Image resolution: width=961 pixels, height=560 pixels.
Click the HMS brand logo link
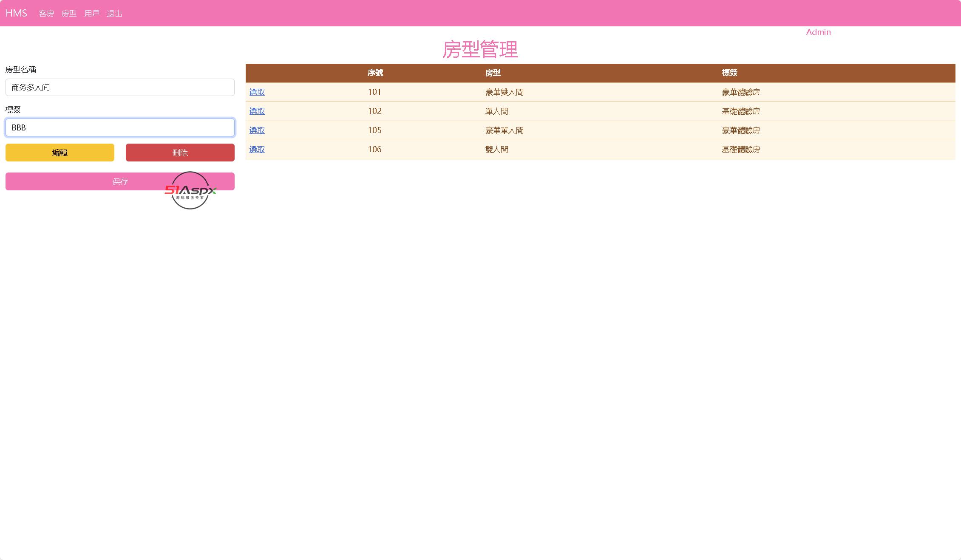[16, 13]
